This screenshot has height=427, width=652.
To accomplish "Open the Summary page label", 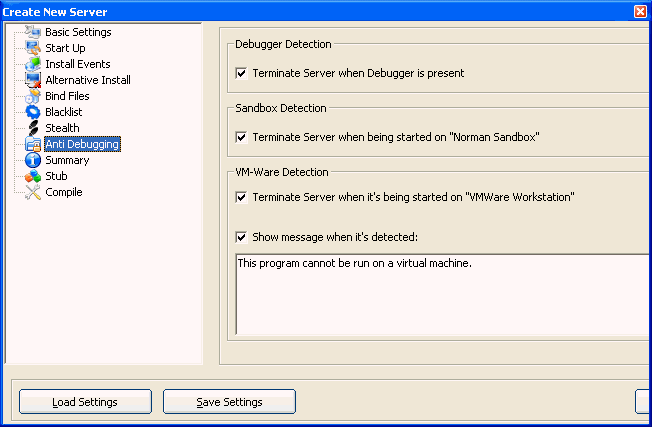I will [x=67, y=160].
